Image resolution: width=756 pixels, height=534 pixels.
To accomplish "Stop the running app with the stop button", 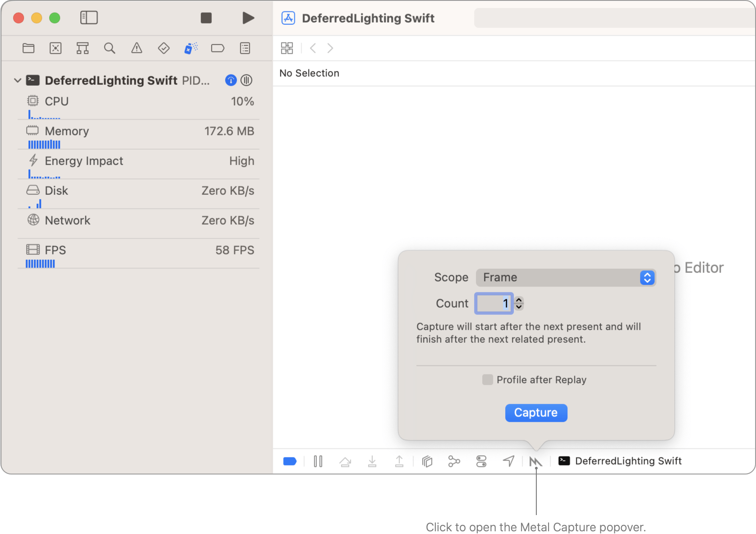I will point(206,18).
